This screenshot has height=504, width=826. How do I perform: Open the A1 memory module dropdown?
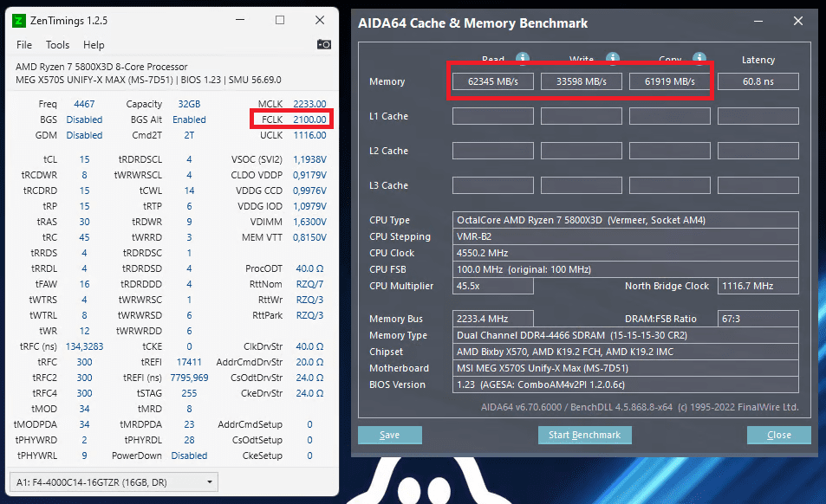point(114,481)
